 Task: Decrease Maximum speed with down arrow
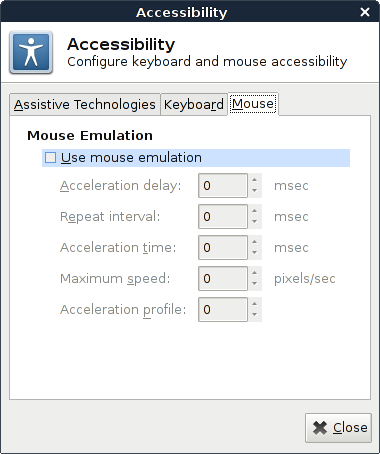(255, 284)
